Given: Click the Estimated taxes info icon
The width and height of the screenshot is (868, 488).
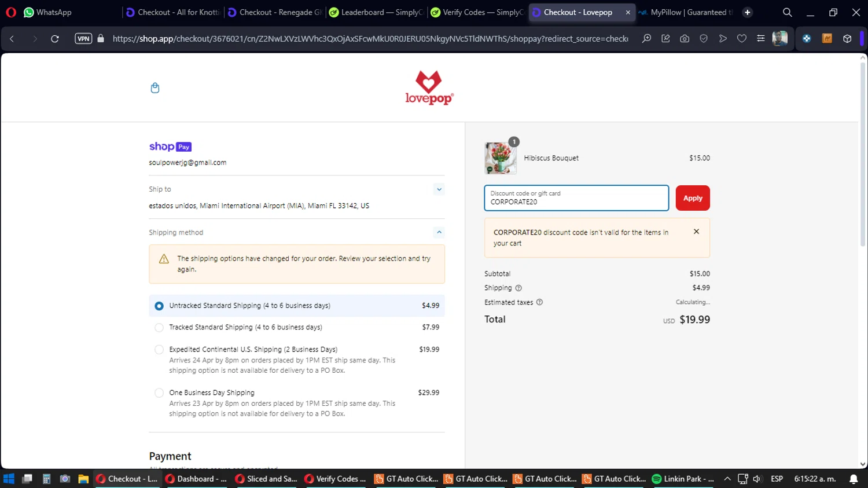Looking at the screenshot, I should click(539, 302).
